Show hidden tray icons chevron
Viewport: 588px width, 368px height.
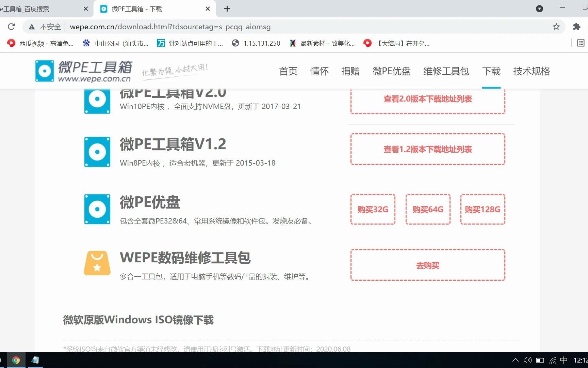pyautogui.click(x=516, y=360)
